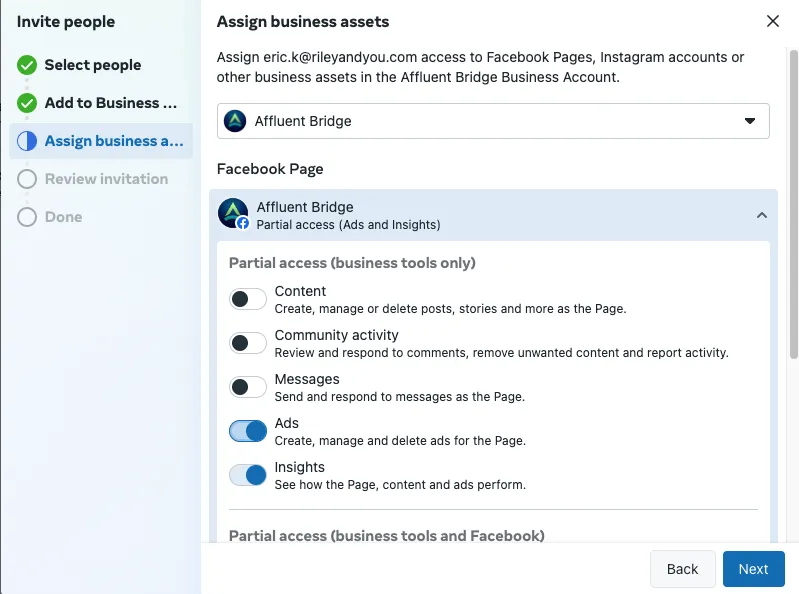Click half-filled circle icon for Assign business assets
Image resolution: width=799 pixels, height=594 pixels.
coord(27,141)
